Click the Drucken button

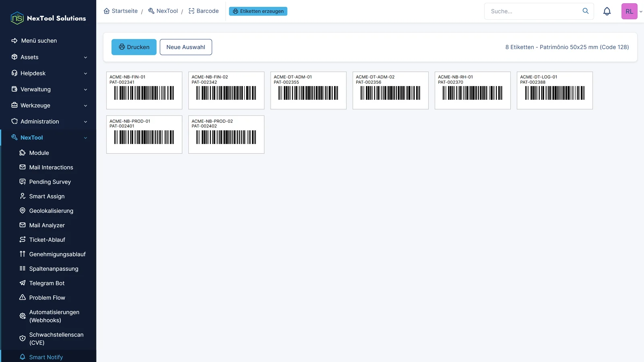point(134,47)
